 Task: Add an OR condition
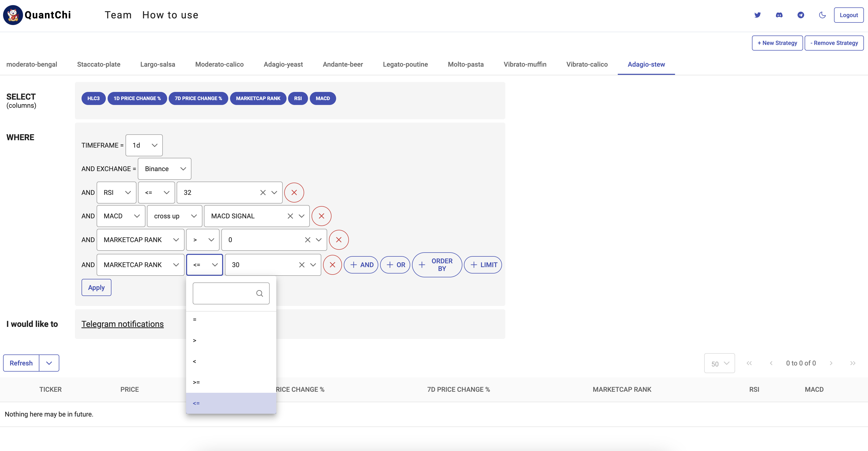point(395,265)
